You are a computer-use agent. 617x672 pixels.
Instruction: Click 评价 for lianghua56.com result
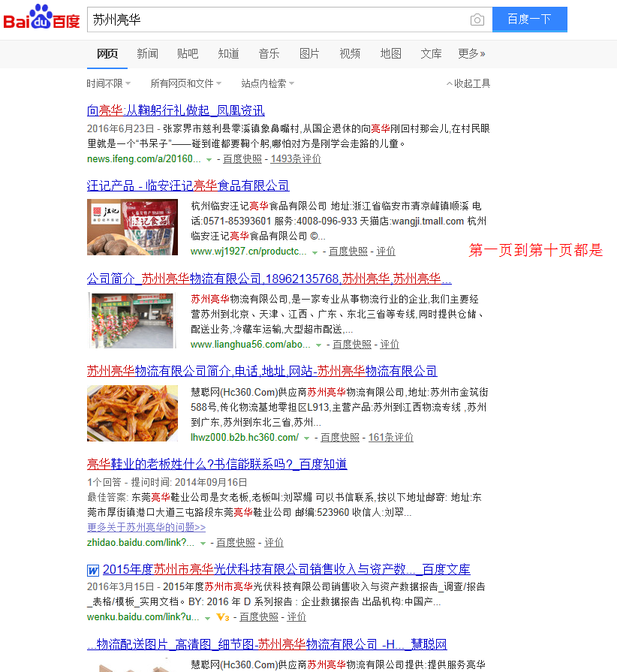tap(390, 345)
